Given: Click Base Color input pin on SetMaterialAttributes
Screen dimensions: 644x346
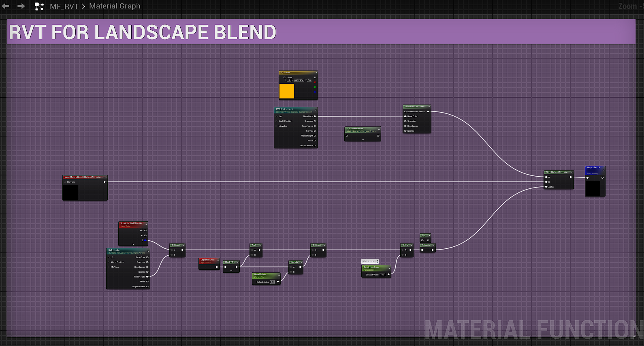Looking at the screenshot, I should point(405,116).
